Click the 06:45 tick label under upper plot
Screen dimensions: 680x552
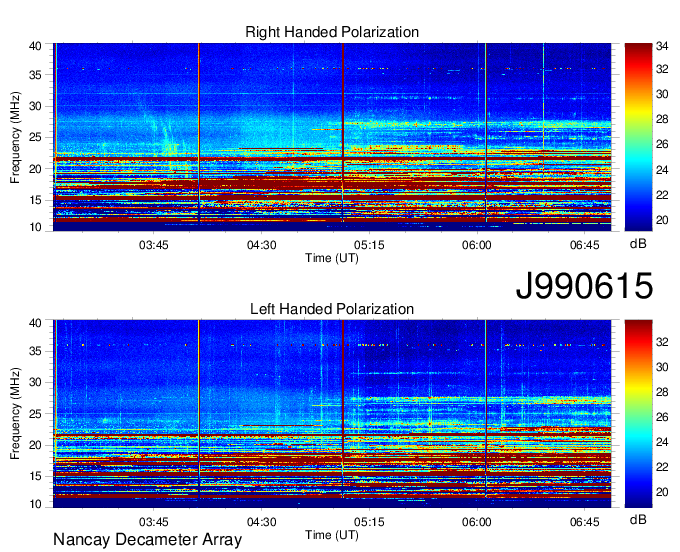[x=585, y=245]
